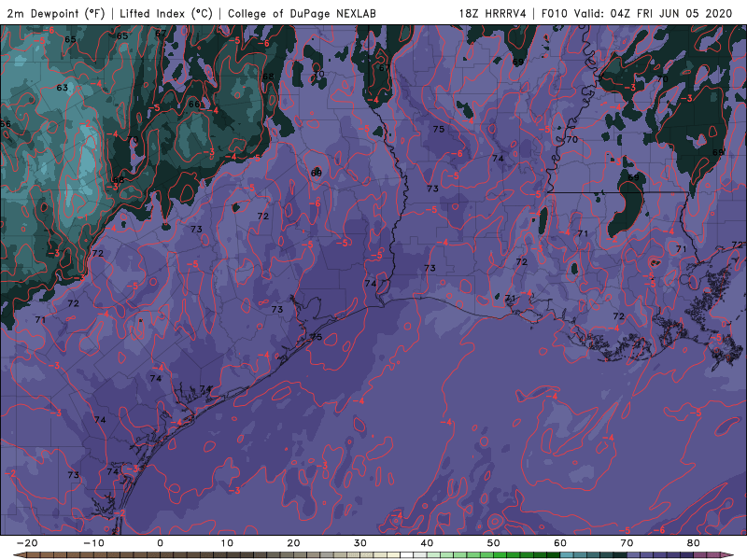Click the 'Lifted Index (°C)' title text
Image resolution: width=747 pixels, height=560 pixels.
click(x=166, y=13)
